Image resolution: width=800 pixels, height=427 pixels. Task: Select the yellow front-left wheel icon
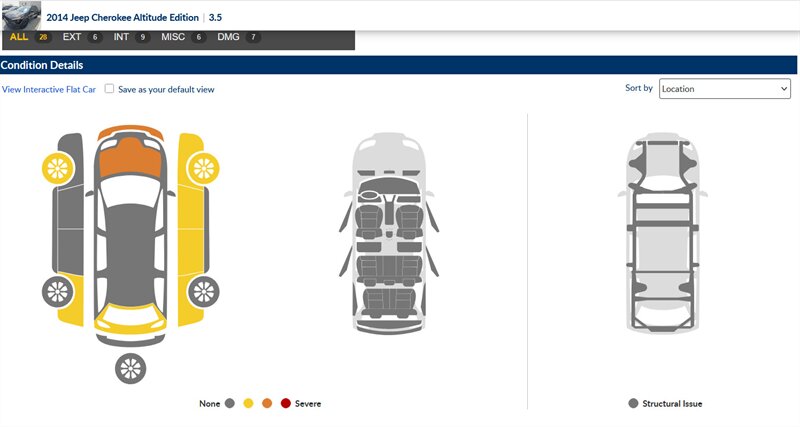57,165
